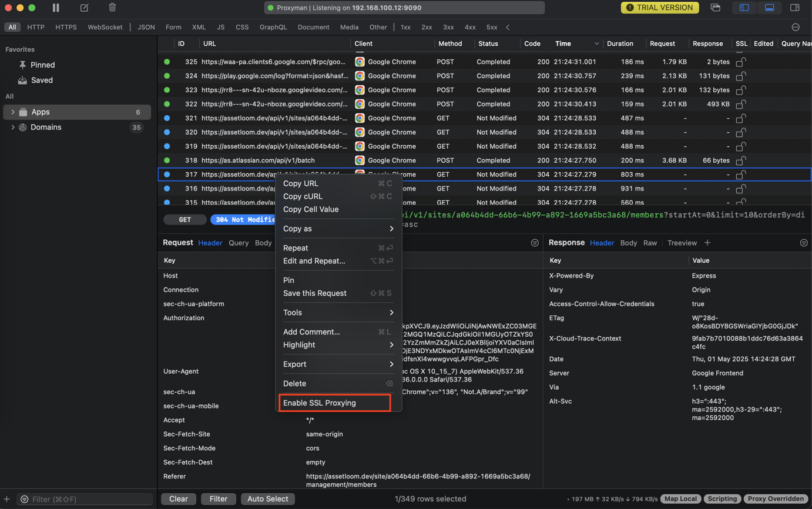Click the Domains globe icon
Screen dimensions: 812x509
pos(23,127)
